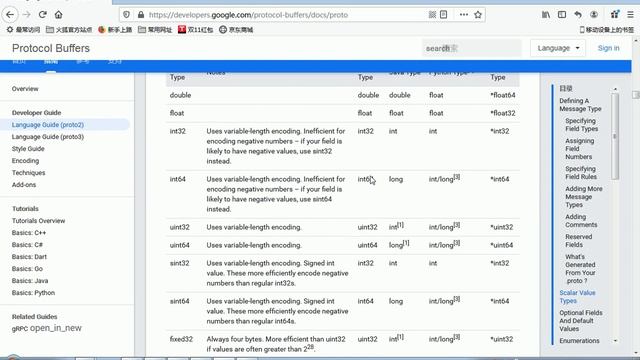Bookmark this page with the star icon

[478, 15]
